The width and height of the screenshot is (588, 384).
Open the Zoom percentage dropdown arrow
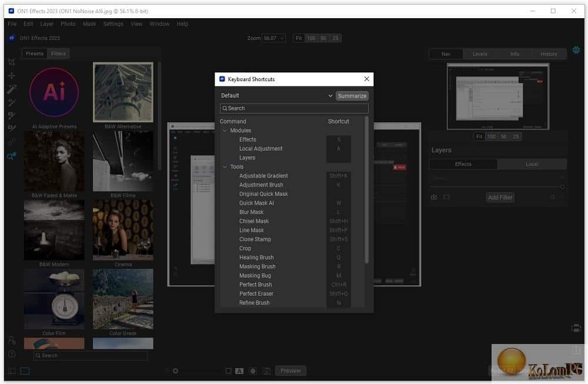(x=282, y=38)
